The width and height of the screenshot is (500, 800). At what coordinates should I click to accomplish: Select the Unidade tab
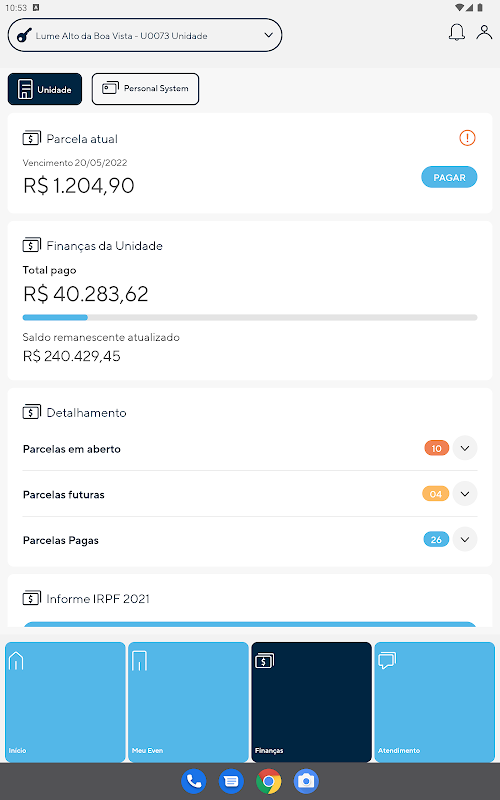click(45, 89)
